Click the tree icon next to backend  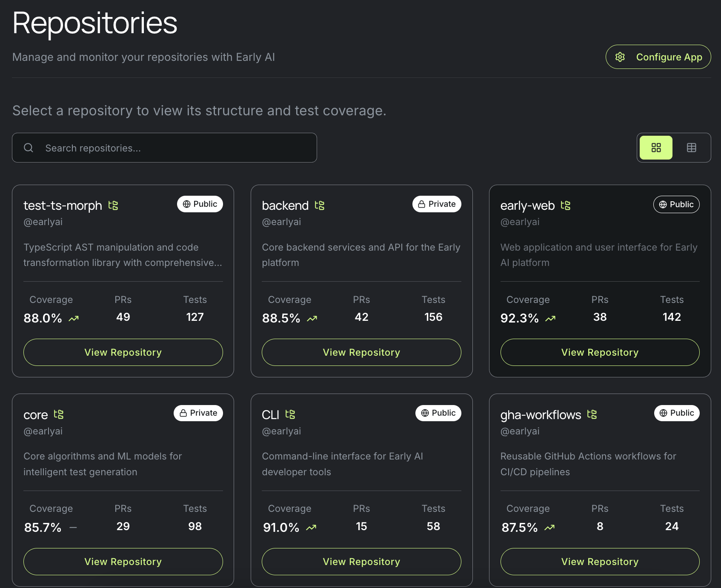pos(320,206)
